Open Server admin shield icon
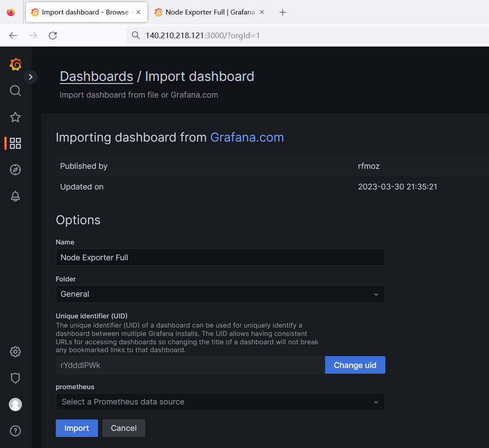This screenshot has width=489, height=448. [15, 378]
